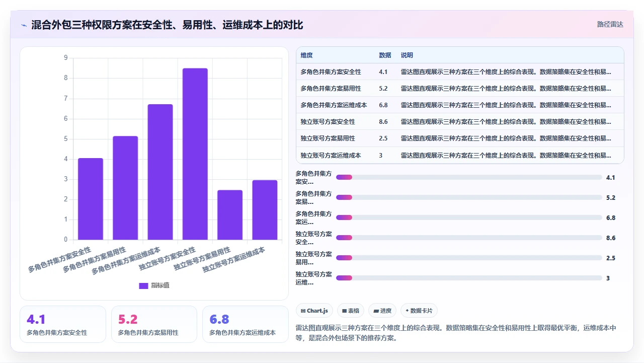Screen dimensions: 644x363
Task: Click the Chart.js tag chip
Action: pos(314,311)
